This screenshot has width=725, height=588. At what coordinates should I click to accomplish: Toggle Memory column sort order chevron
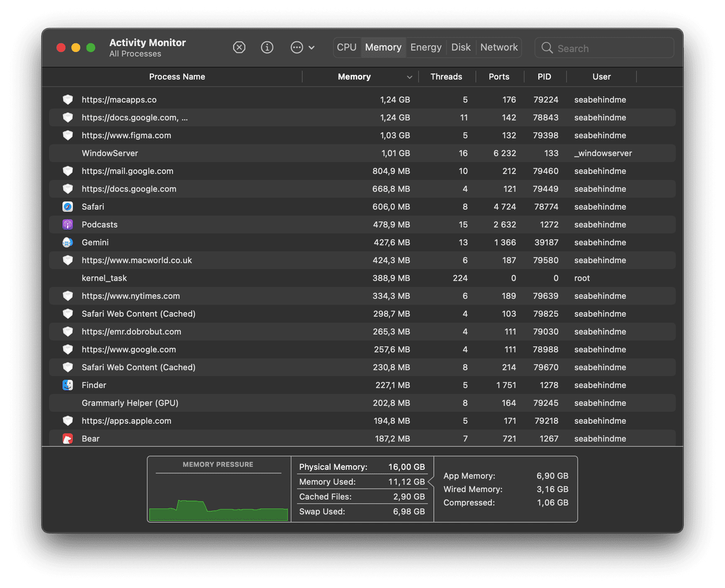(410, 77)
